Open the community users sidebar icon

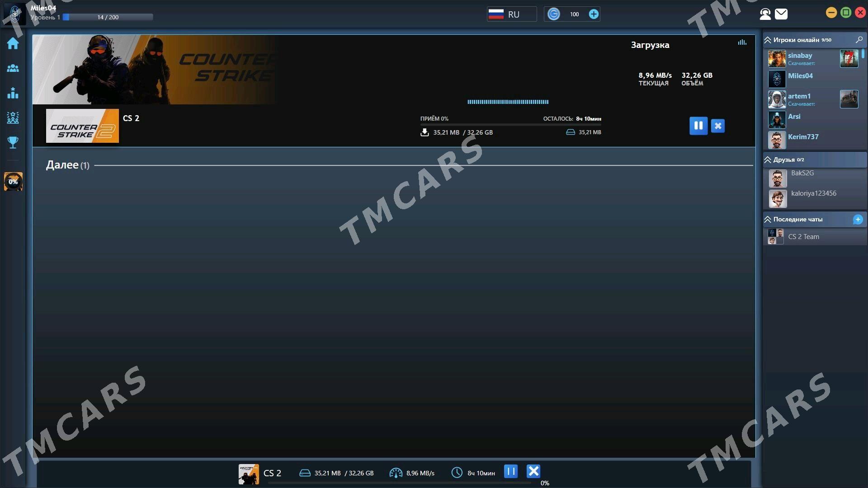click(x=13, y=68)
